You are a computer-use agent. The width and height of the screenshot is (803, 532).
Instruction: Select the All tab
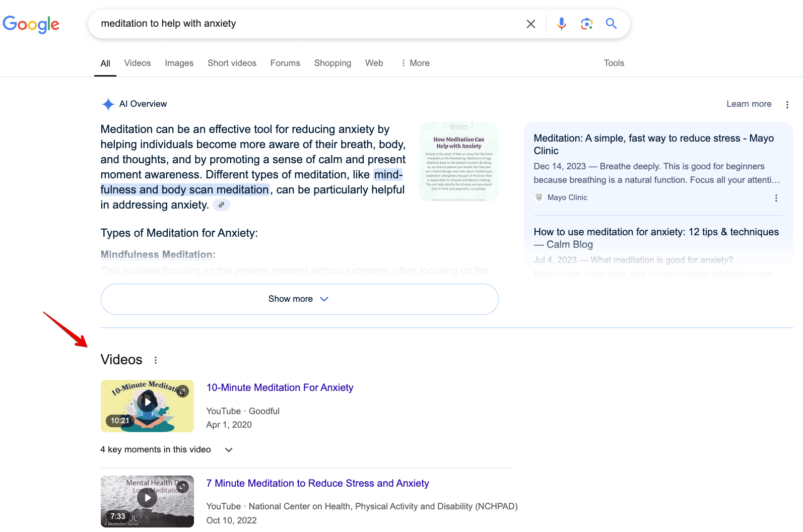[105, 63]
